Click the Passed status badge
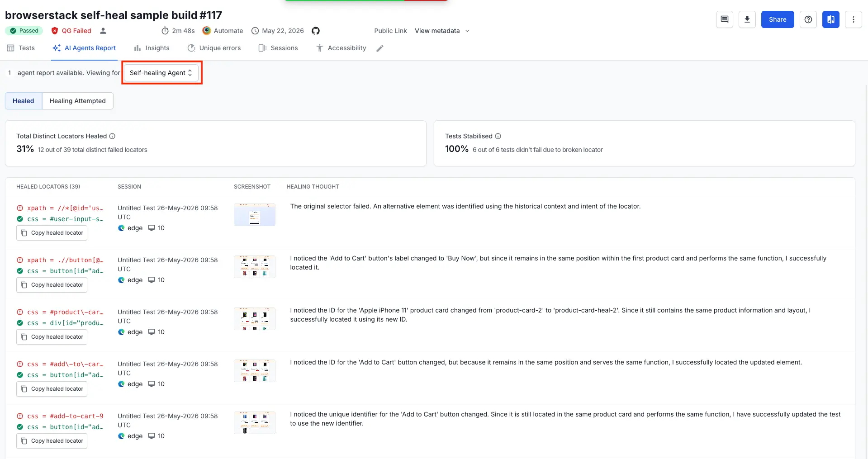Screen dimensions: 868x459 [x=24, y=31]
